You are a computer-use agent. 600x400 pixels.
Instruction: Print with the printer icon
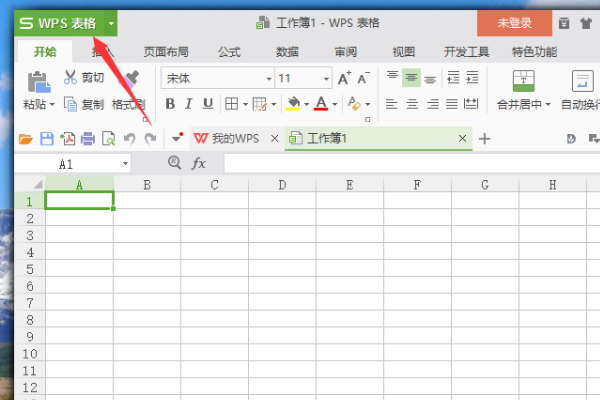coord(88,139)
